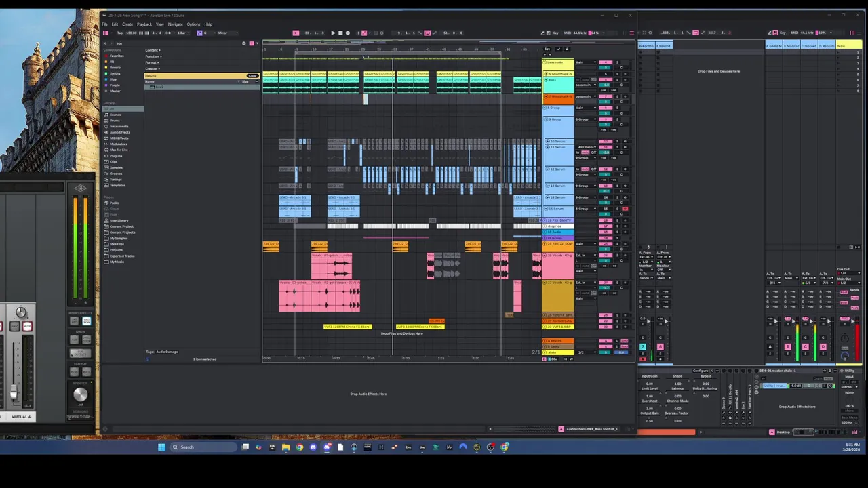The height and width of the screenshot is (488, 868).
Task: Open the Minor scale dropdown
Action: point(229,33)
